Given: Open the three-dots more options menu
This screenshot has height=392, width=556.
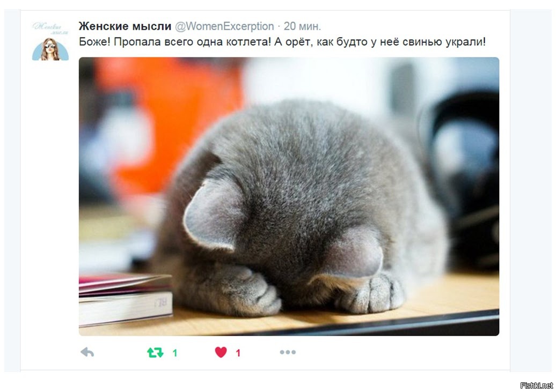Looking at the screenshot, I should click(x=288, y=352).
